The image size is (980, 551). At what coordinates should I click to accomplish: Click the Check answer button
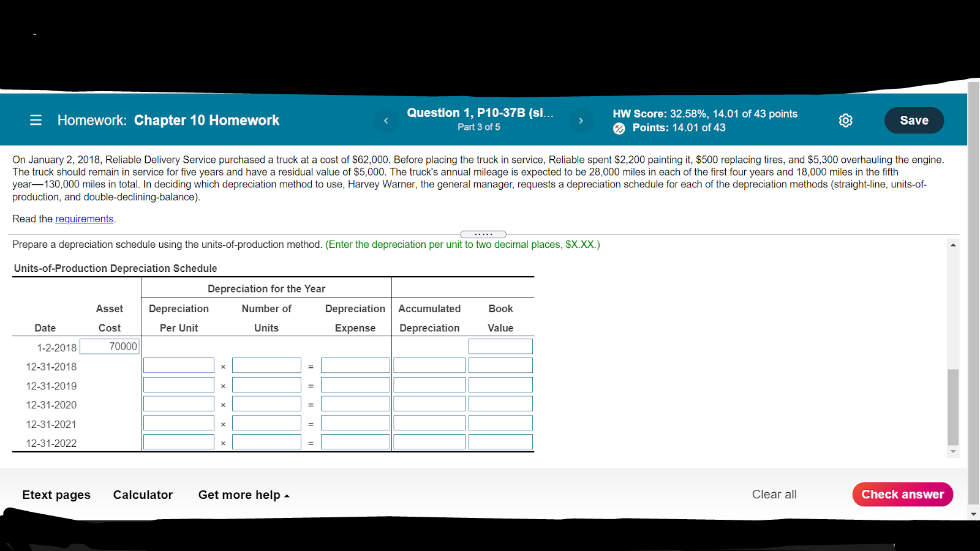click(x=902, y=494)
